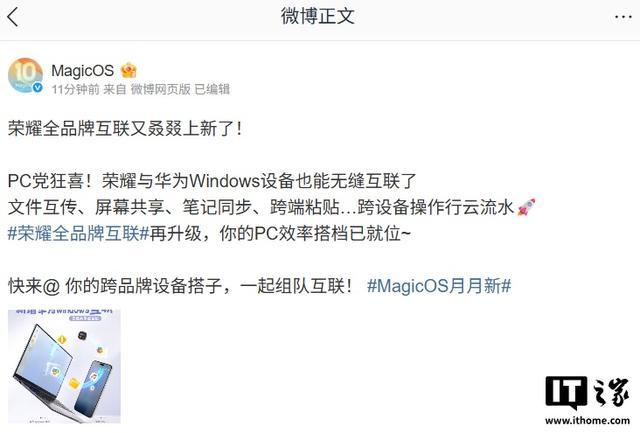Click the membership badge beside MagicOS name
Viewport: 640px width, 433px height.
coord(129,71)
